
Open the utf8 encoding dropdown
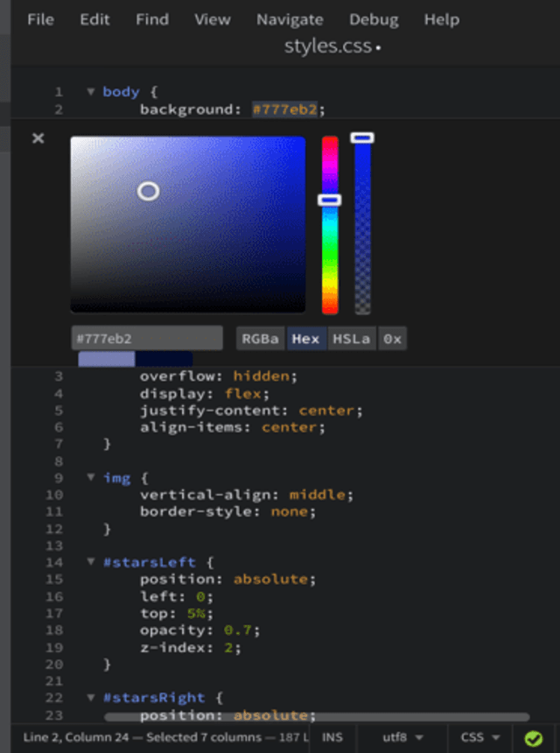[402, 738]
